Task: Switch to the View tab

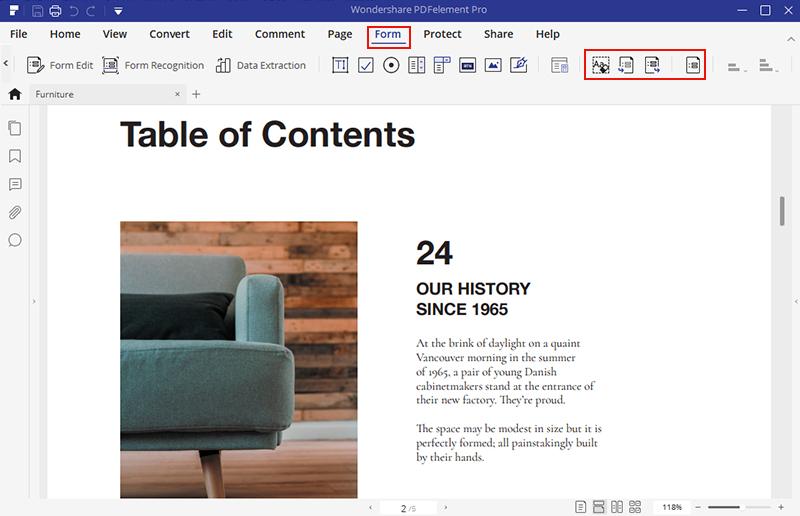Action: [x=114, y=34]
